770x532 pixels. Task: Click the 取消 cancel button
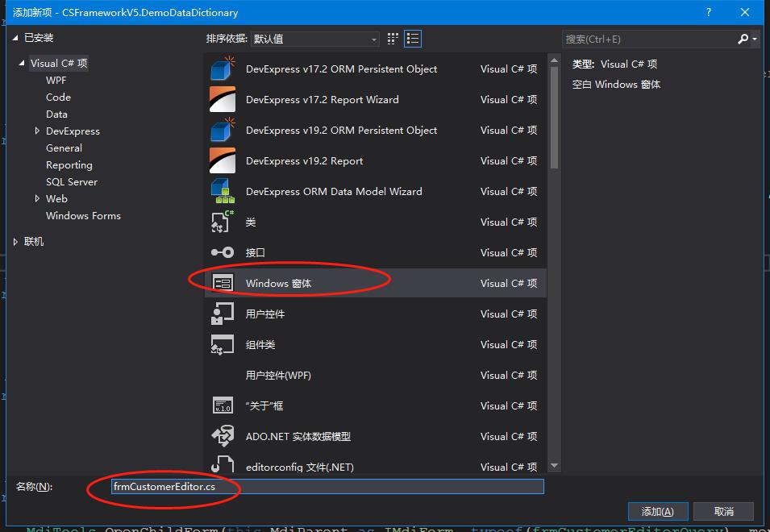722,511
